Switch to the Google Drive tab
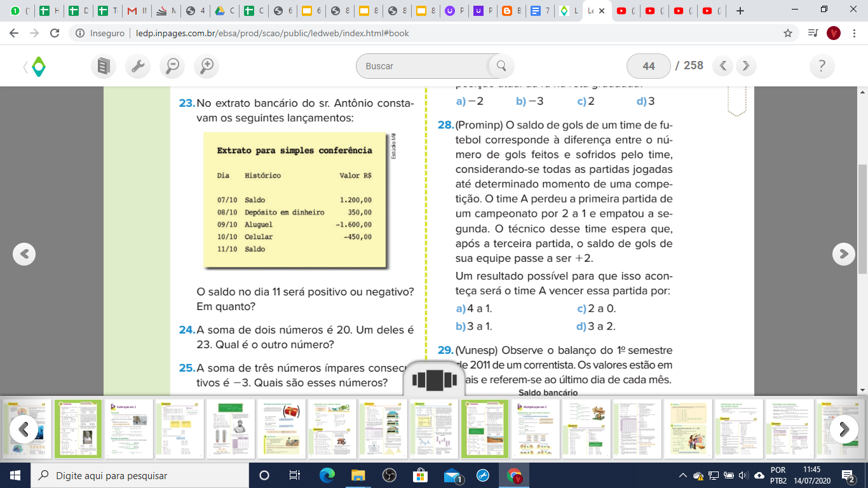This screenshot has width=868, height=488. [225, 11]
